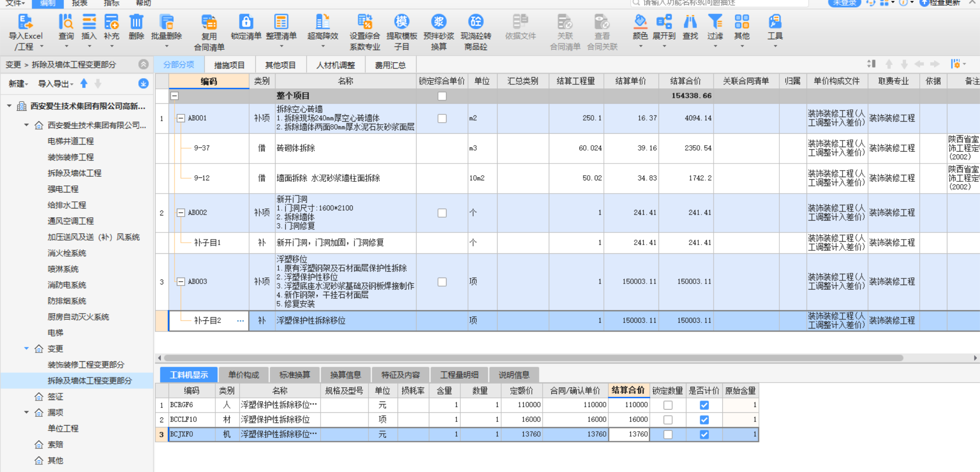The width and height of the screenshot is (980, 472).
Task: Click the ellipsis button in 补子目2 cell
Action: 240,321
